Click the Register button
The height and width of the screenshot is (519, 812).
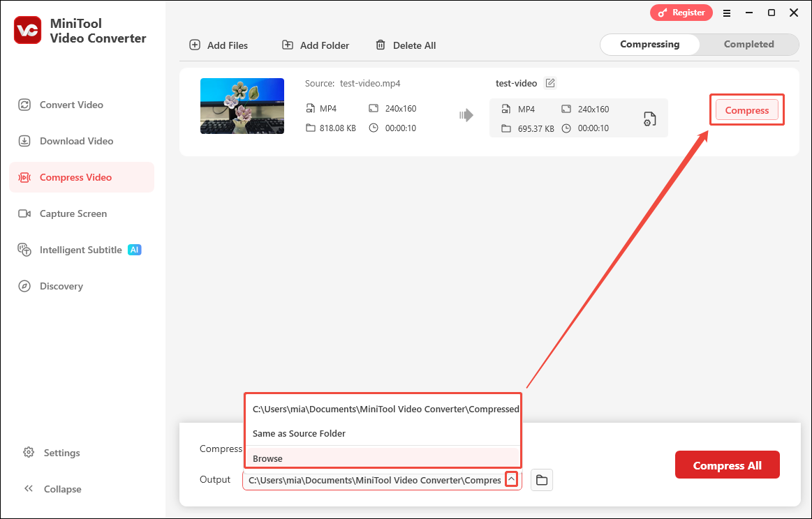[x=681, y=12]
